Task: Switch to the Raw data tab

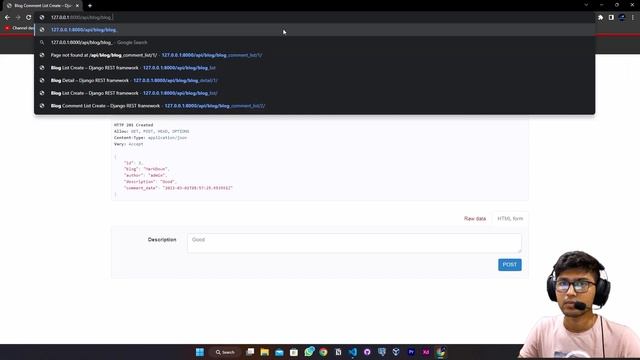Action: (x=475, y=219)
